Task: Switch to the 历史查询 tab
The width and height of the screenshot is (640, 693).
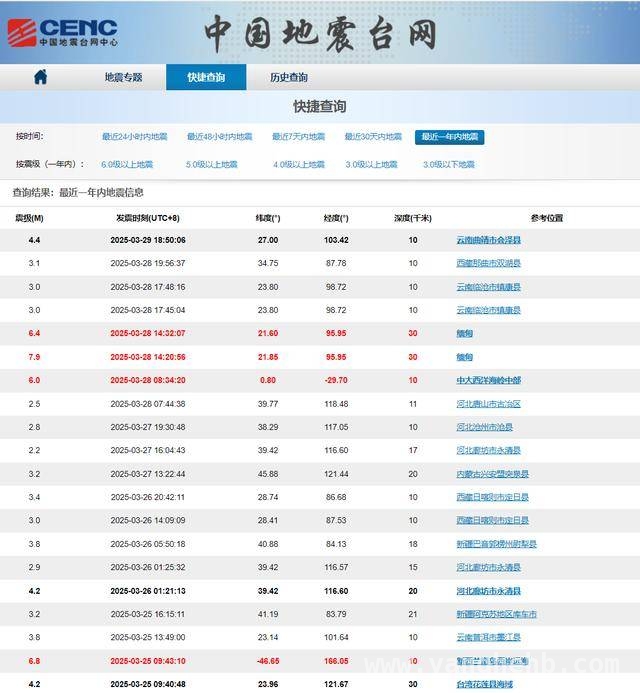Action: pos(289,77)
